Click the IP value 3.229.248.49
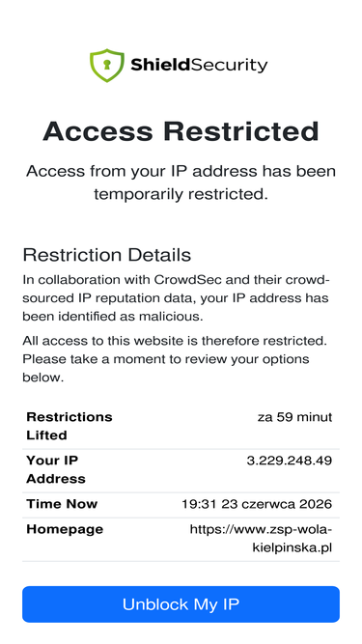Viewport: 362px width, 644px height. pos(290,461)
